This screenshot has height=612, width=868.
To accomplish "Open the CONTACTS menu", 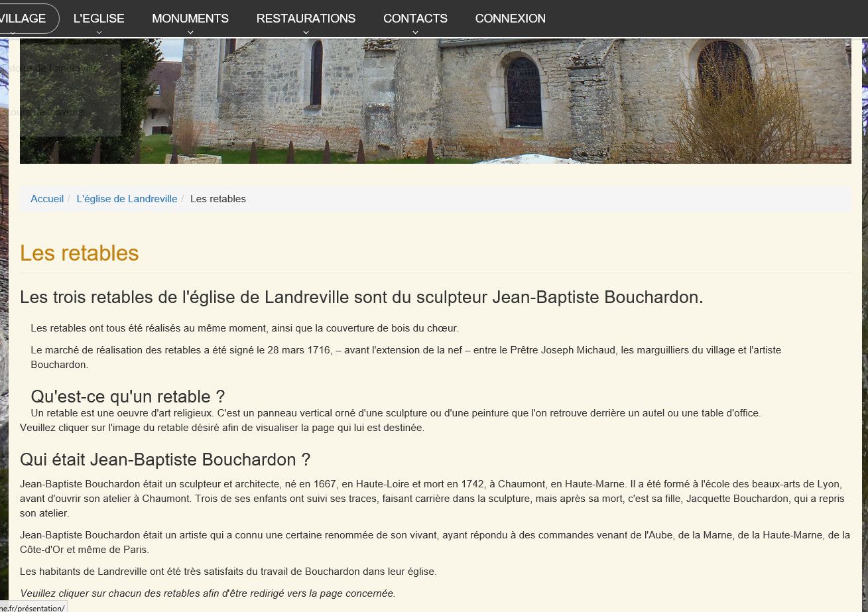I will (415, 18).
